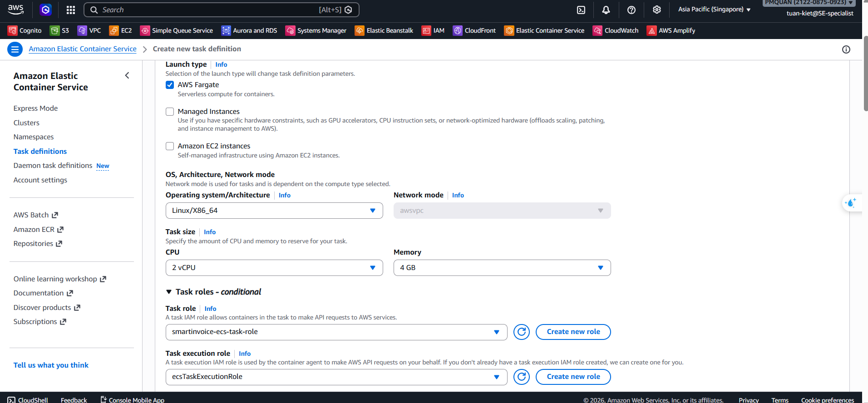This screenshot has height=403, width=868.
Task: Click Create new role for Task role
Action: tap(573, 332)
